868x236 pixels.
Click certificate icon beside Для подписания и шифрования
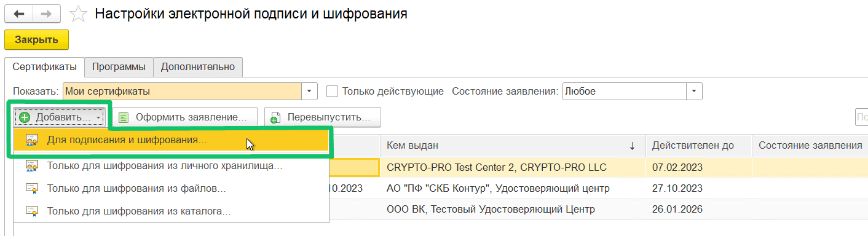[x=32, y=141]
